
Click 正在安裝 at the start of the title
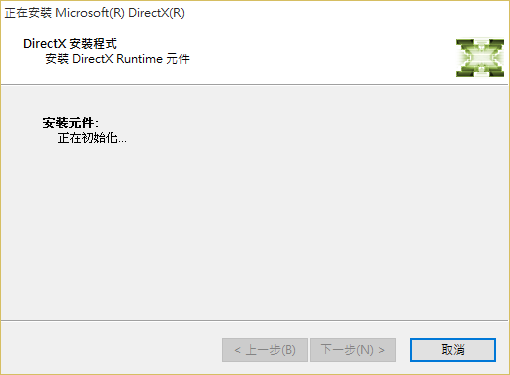point(28,13)
